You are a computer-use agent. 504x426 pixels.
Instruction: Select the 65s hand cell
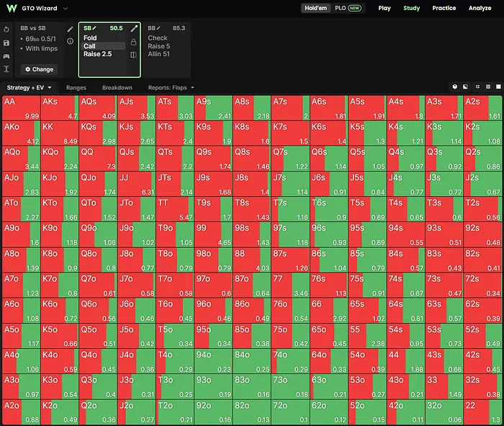point(367,311)
